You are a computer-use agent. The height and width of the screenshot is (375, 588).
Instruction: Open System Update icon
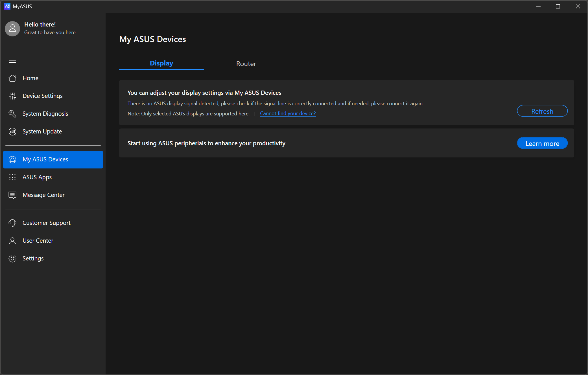tap(12, 131)
